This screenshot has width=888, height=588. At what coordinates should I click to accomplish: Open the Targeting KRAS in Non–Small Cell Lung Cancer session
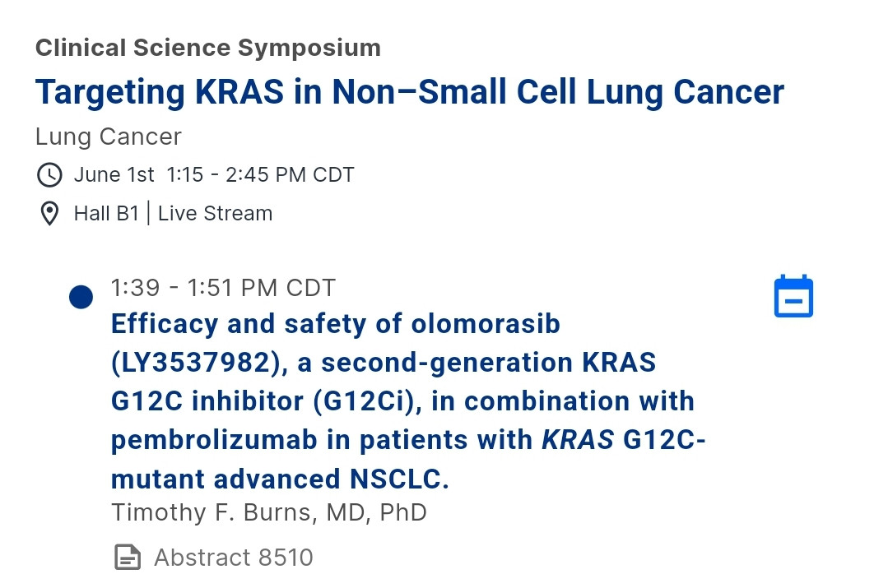410,92
